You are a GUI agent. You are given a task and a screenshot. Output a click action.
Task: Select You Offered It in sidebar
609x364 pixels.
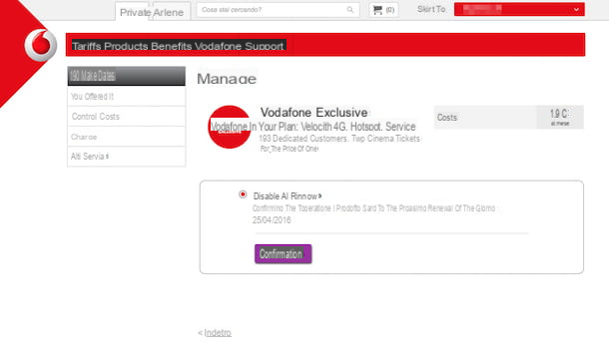click(126, 97)
